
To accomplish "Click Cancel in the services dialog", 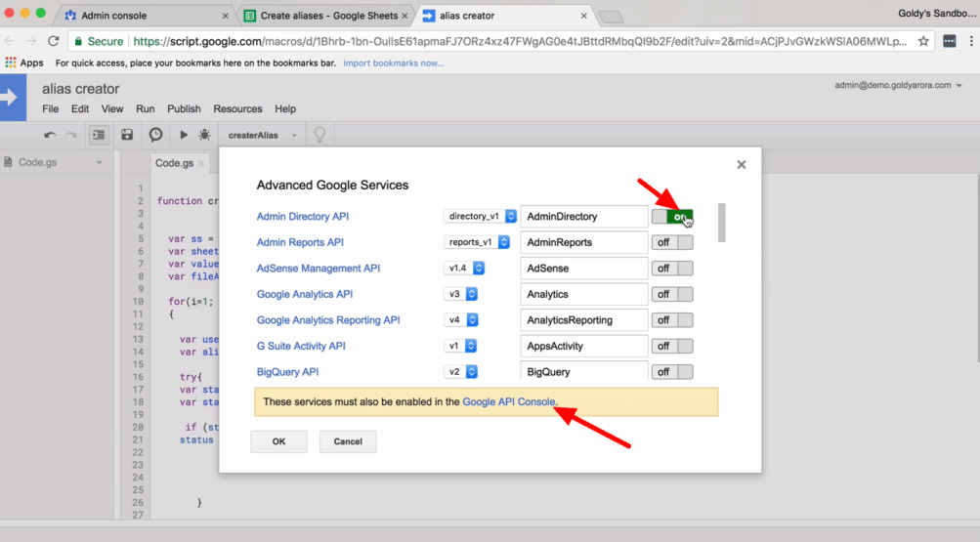I will (x=348, y=441).
